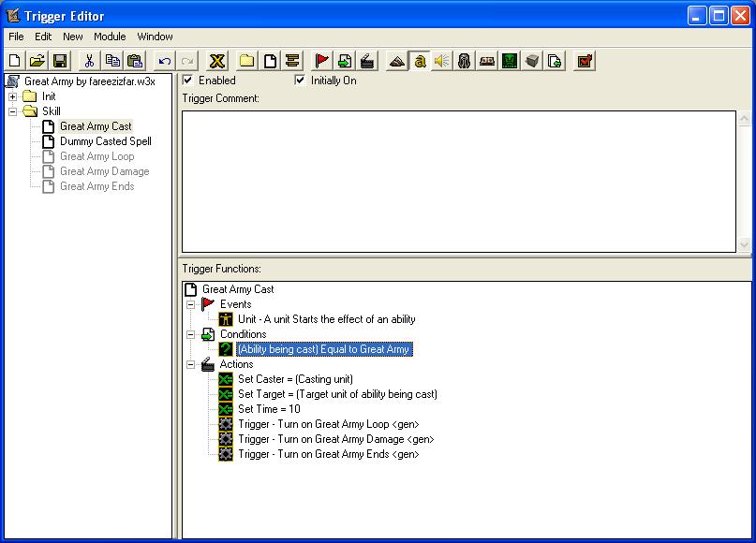Add a new condition with the green arrow icon

coord(344,61)
